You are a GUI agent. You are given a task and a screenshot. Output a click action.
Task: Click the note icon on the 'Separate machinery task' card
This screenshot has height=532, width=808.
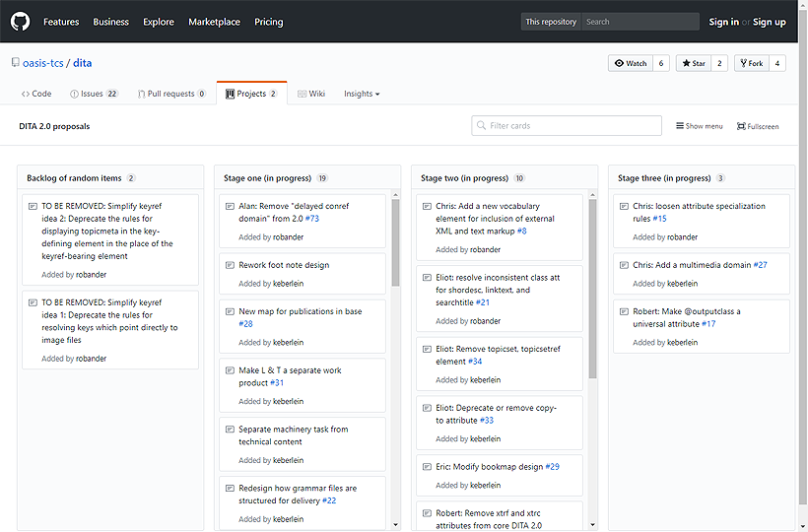(x=230, y=429)
